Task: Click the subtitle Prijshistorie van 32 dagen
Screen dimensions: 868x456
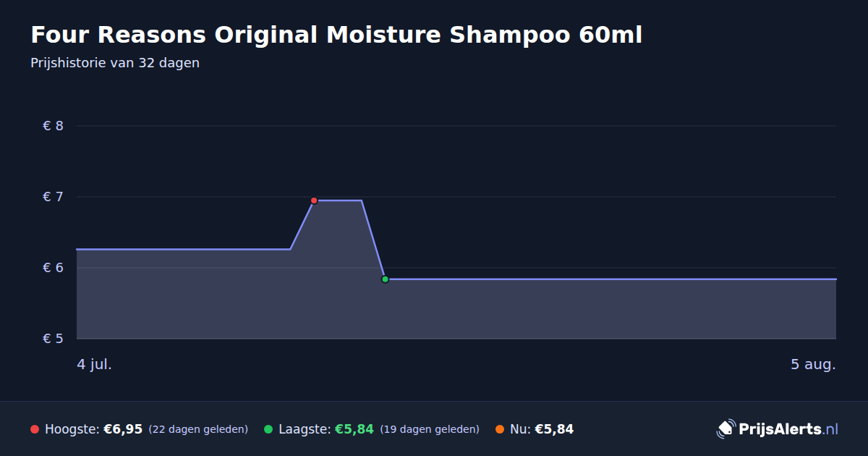Action: tap(115, 63)
